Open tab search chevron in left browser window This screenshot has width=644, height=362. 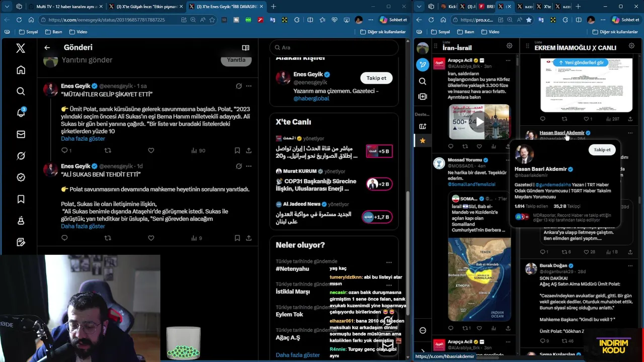click(7, 7)
